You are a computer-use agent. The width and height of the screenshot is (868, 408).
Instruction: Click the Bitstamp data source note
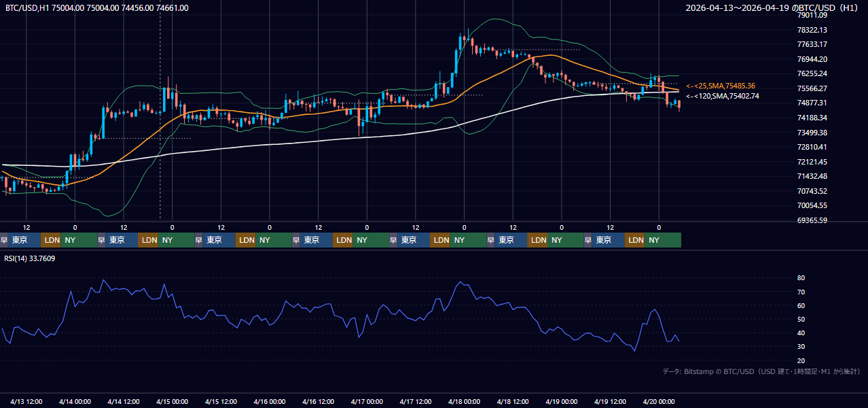tap(761, 372)
